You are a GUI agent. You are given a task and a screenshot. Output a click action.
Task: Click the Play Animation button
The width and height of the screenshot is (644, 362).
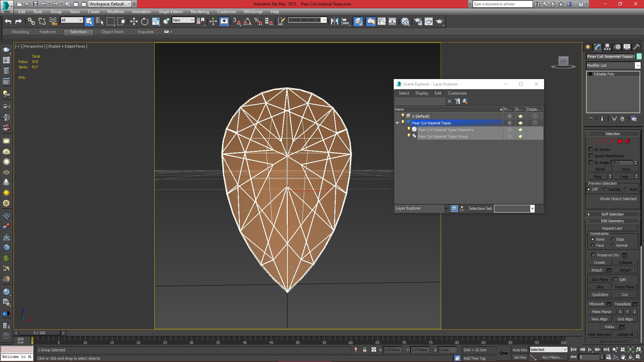tap(590, 350)
